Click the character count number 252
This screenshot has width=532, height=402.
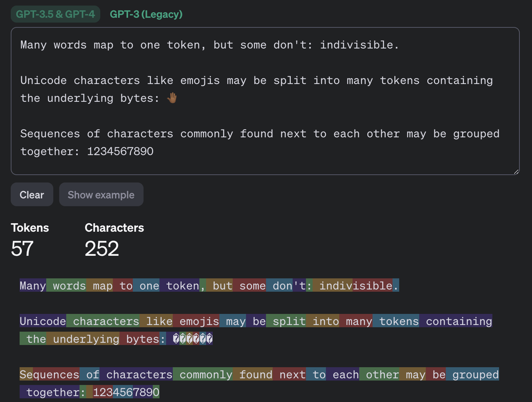102,248
